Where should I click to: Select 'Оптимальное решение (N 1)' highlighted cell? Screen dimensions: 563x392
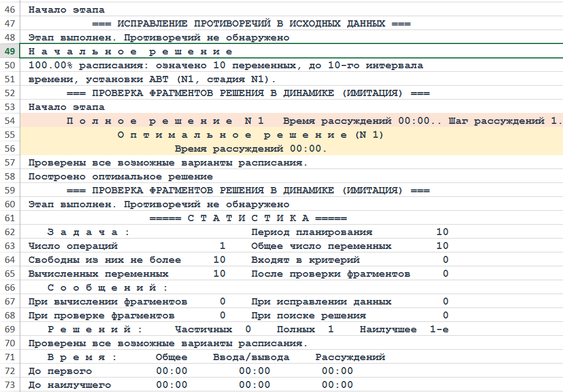click(250, 135)
